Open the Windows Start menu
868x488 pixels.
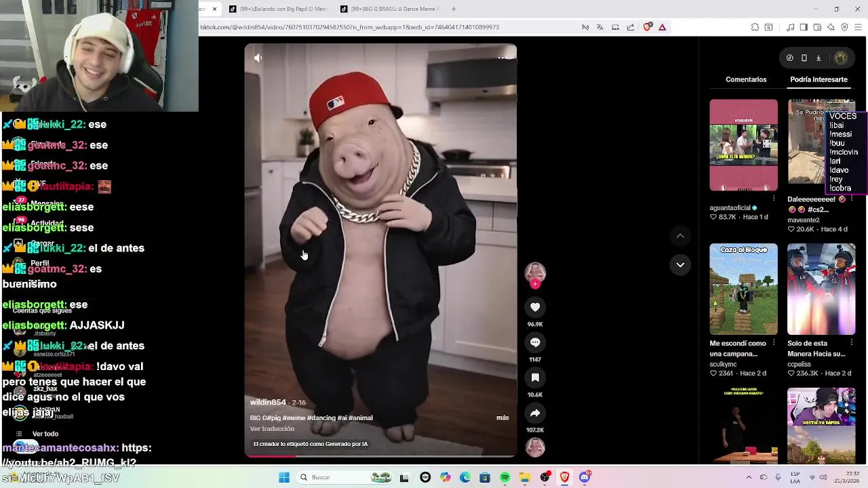coord(284,477)
